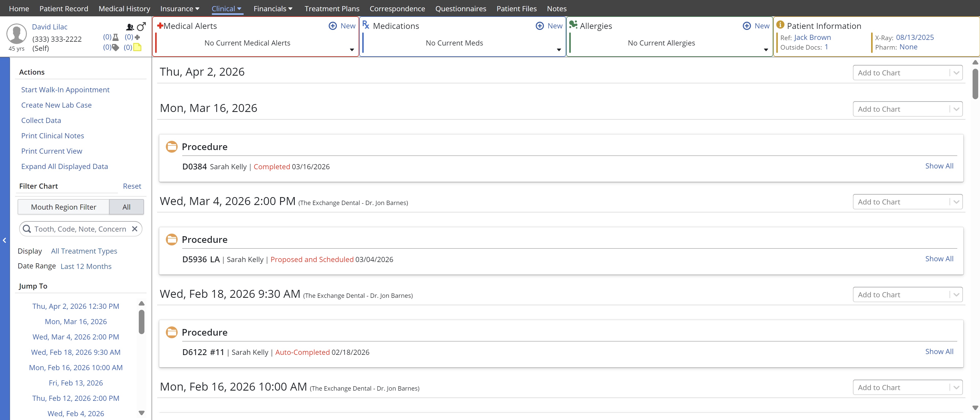
Task: Expand the Medical Alerts panel arrow
Action: point(351,50)
